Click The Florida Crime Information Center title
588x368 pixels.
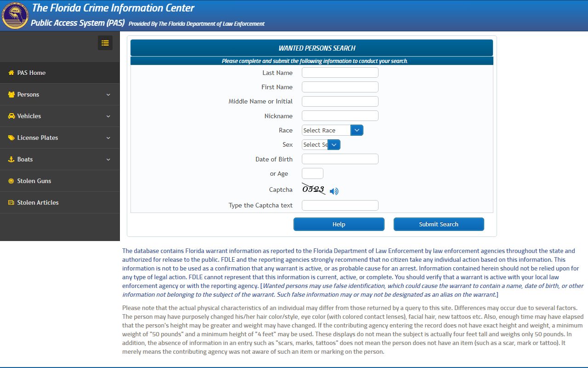tap(113, 8)
